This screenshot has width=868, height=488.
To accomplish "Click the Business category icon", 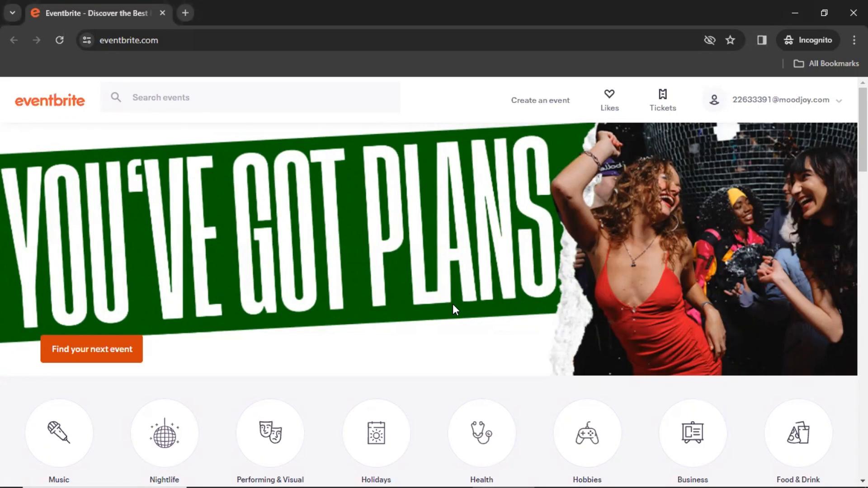I will pos(693,432).
